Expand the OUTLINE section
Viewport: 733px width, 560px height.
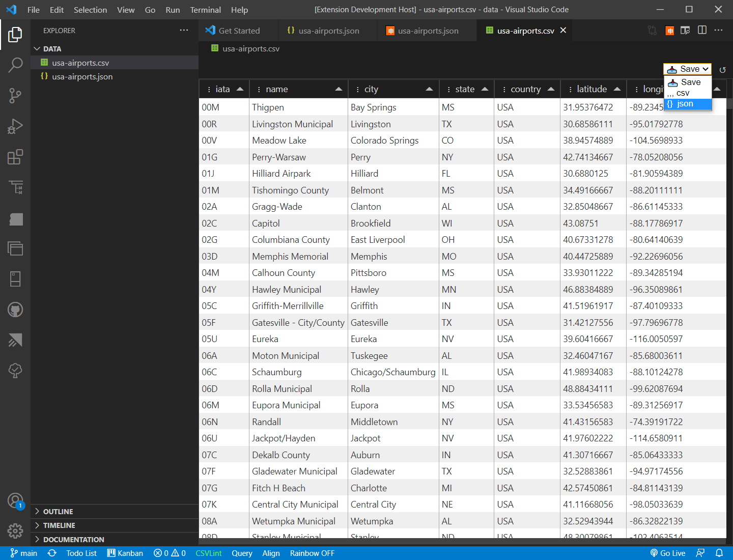(59, 511)
